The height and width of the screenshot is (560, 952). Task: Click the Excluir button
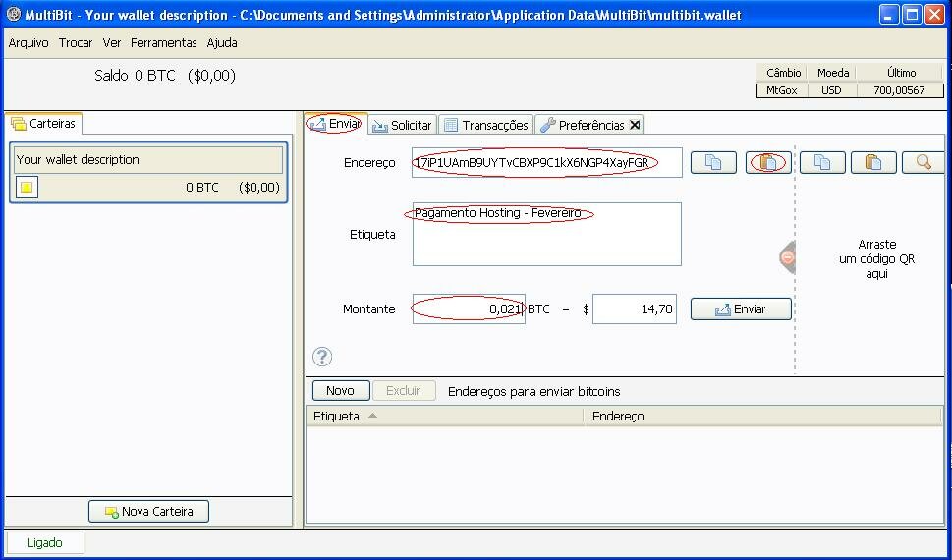pyautogui.click(x=403, y=391)
